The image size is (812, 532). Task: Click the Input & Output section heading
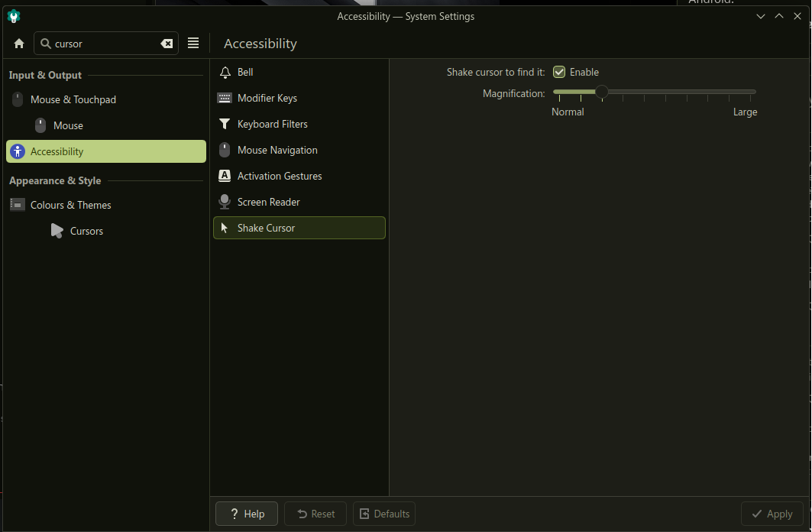coord(45,75)
